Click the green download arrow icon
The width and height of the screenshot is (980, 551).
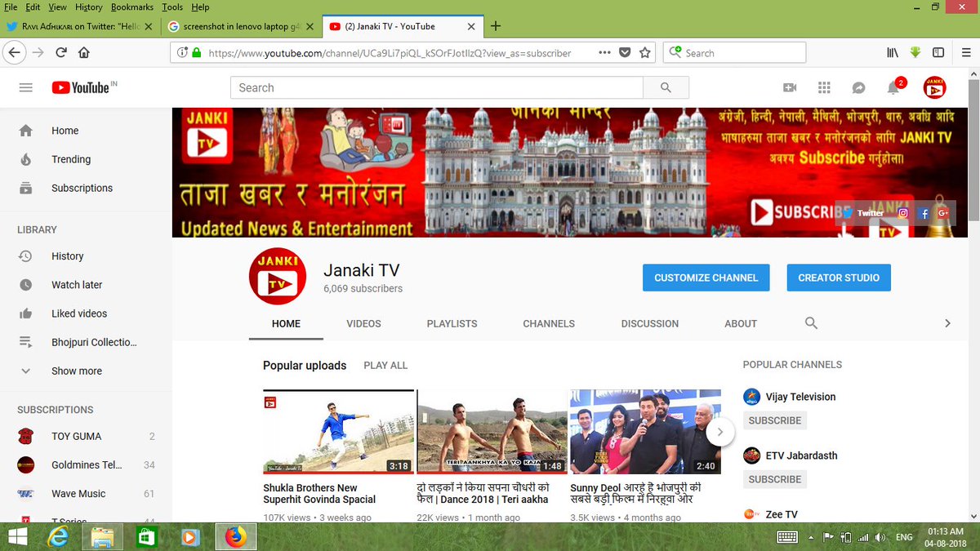915,52
